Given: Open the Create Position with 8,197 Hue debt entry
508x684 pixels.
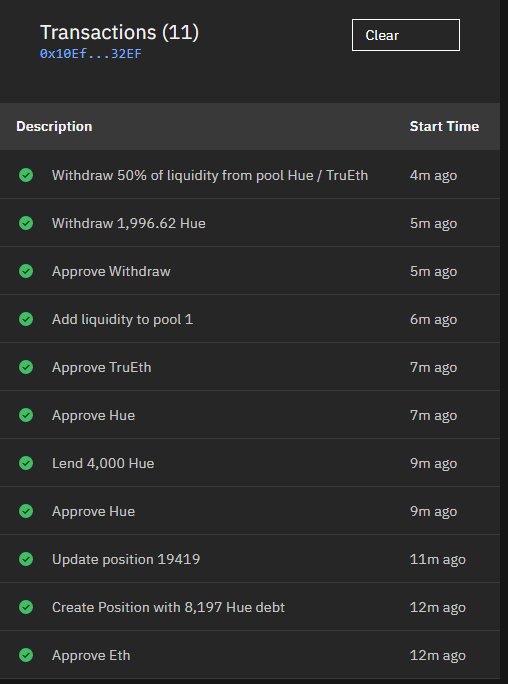Looking at the screenshot, I should click(250, 607).
